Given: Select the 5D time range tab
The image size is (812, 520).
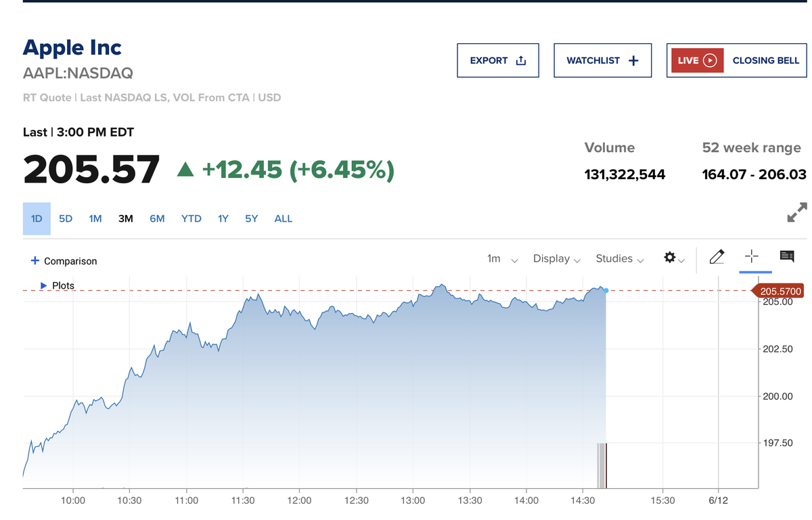Looking at the screenshot, I should click(x=66, y=218).
